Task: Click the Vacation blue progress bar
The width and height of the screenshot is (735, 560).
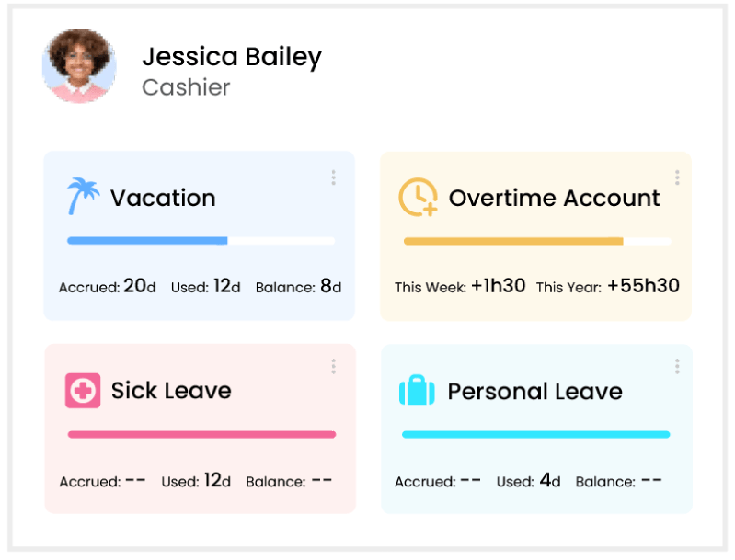Action: coord(201,241)
